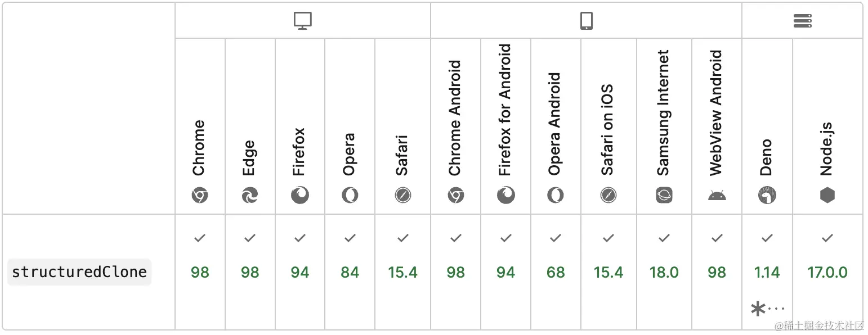Click the Samsung Internet icon
The width and height of the screenshot is (868, 335).
(x=664, y=196)
